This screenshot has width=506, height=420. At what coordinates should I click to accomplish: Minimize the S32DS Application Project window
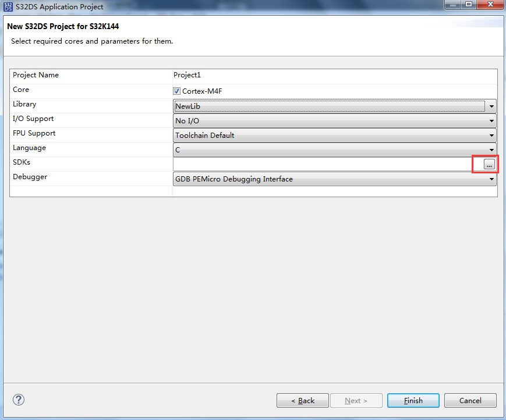coord(453,5)
